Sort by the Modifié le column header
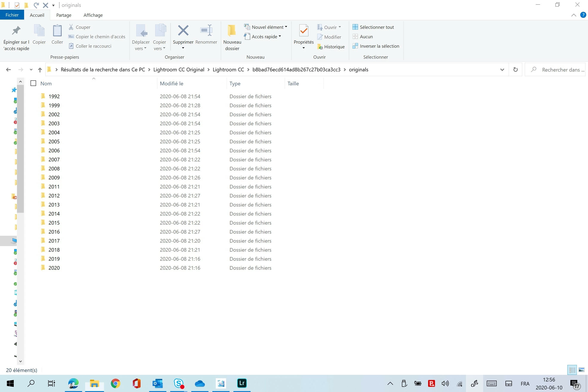 point(171,84)
